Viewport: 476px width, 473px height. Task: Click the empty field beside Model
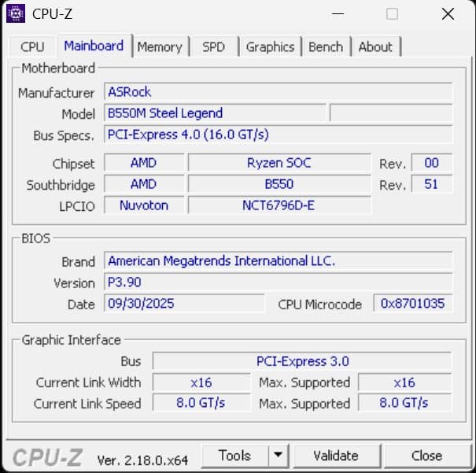point(391,113)
